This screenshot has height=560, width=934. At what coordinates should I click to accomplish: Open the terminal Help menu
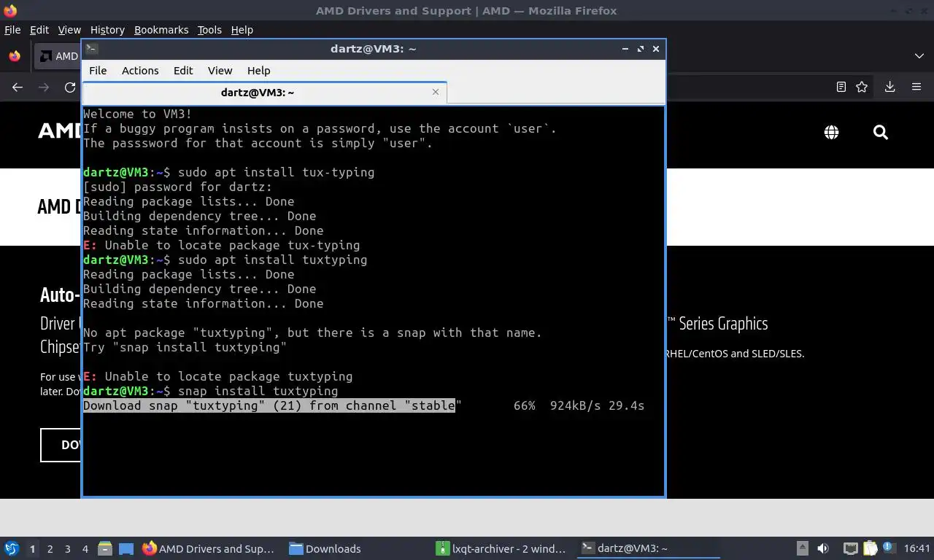(x=259, y=71)
